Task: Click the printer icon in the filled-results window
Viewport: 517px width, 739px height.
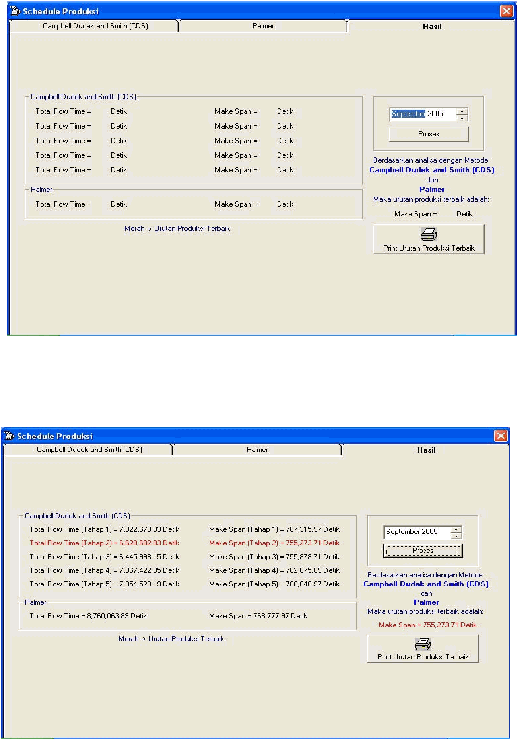Action: point(423,644)
